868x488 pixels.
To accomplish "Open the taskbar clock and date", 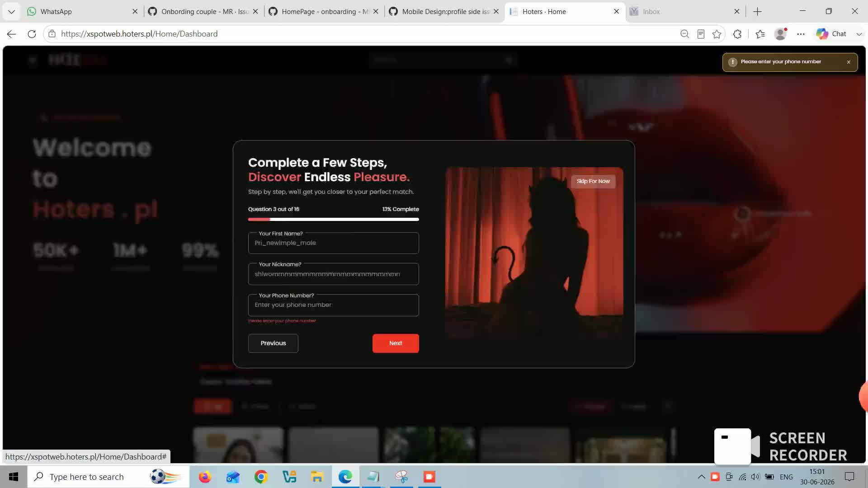I will coord(817,477).
